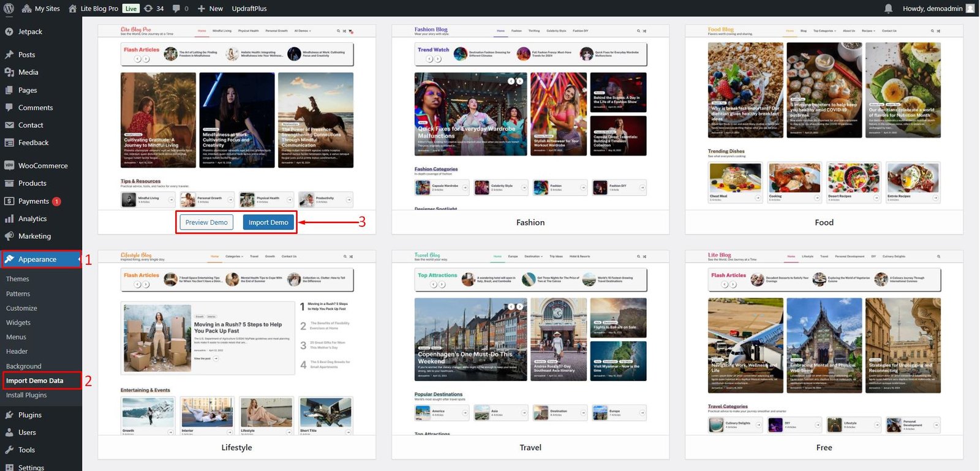The width and height of the screenshot is (980, 471).
Task: Select the Appearance menu
Action: [41, 259]
